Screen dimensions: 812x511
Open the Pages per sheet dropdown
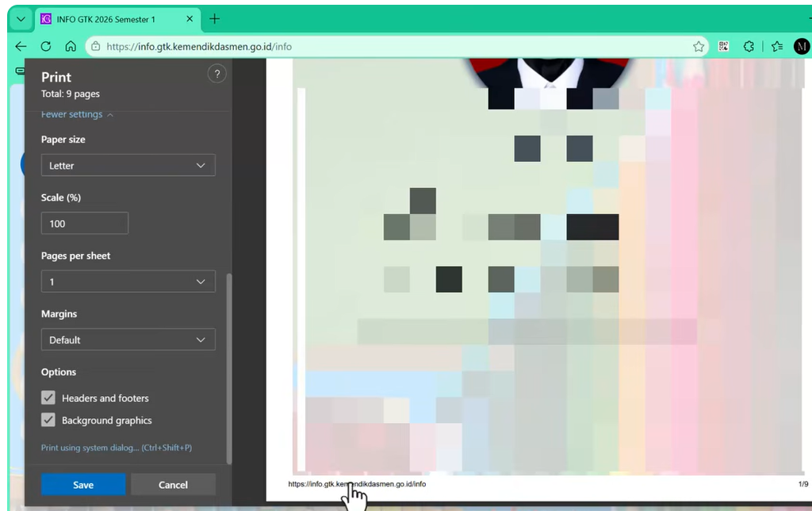point(128,281)
